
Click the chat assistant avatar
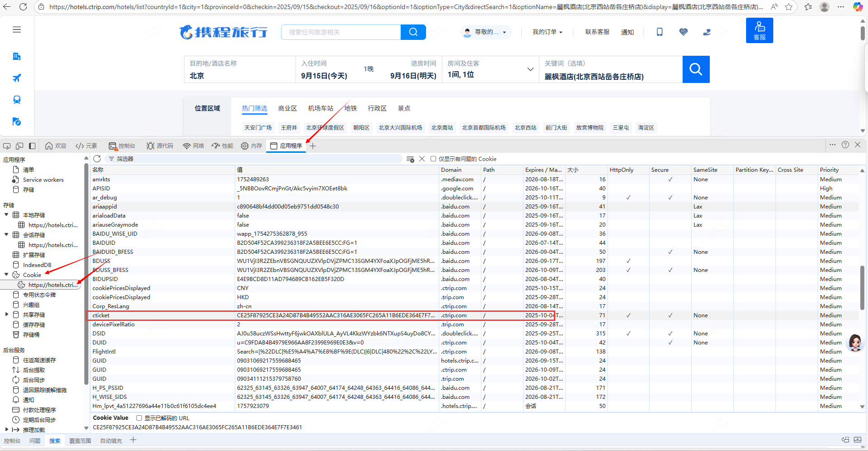855,343
